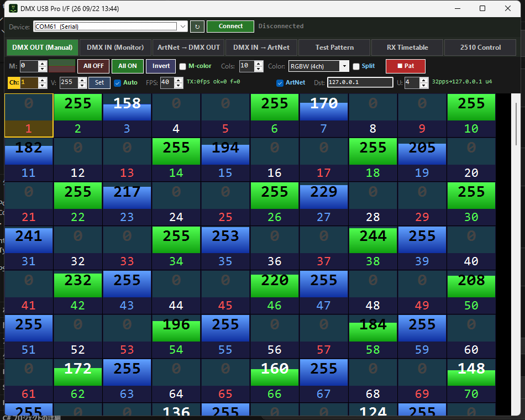Click the red Pat button
The image size is (525, 420).
click(x=406, y=66)
